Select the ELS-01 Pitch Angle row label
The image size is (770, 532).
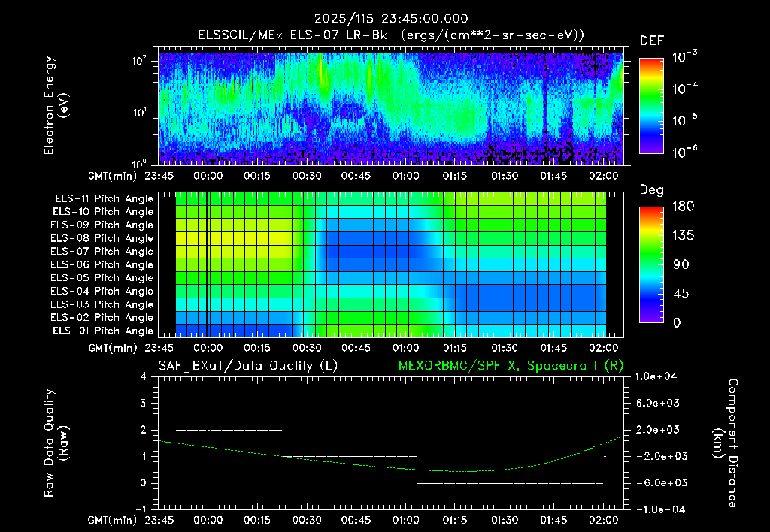pyautogui.click(x=102, y=331)
